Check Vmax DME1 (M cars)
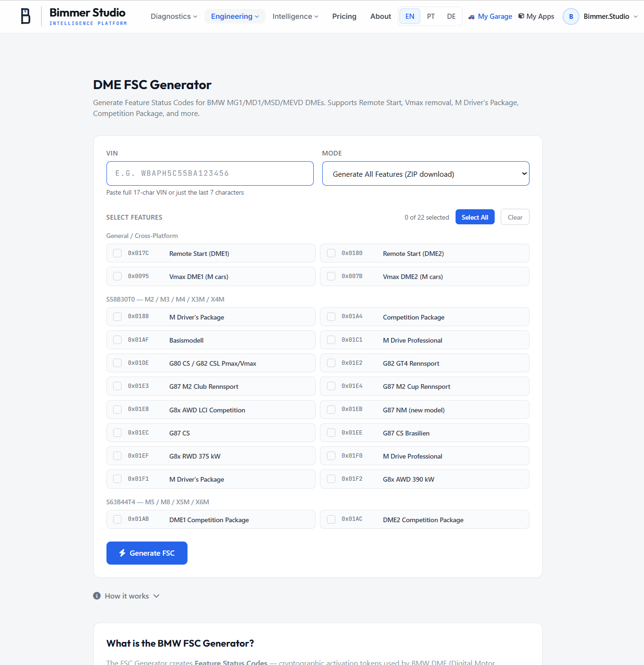This screenshot has height=665, width=644. click(x=117, y=276)
